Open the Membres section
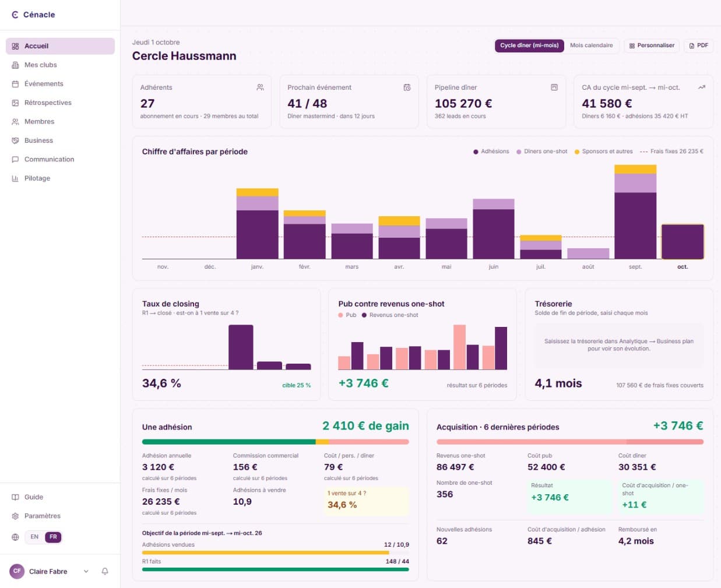 point(60,122)
